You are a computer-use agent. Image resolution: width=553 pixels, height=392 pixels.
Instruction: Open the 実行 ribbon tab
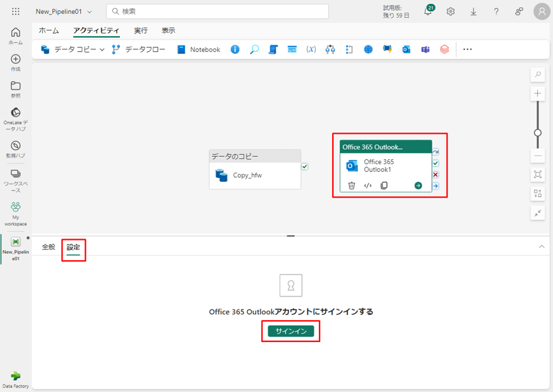(x=141, y=31)
